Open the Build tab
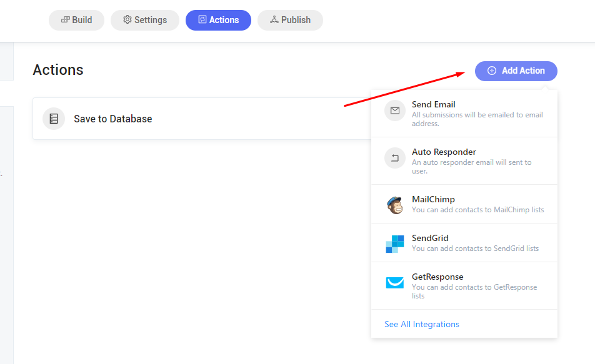The height and width of the screenshot is (364, 595). coord(76,20)
